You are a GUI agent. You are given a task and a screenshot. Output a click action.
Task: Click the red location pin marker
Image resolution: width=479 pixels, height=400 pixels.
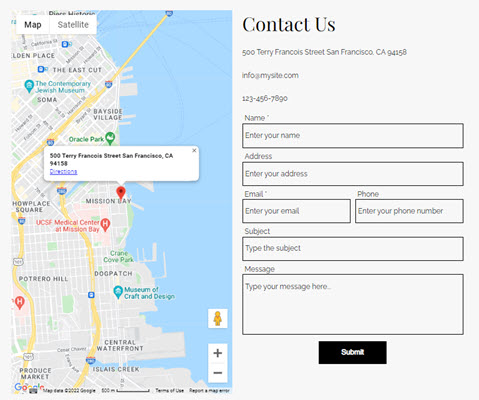(121, 193)
